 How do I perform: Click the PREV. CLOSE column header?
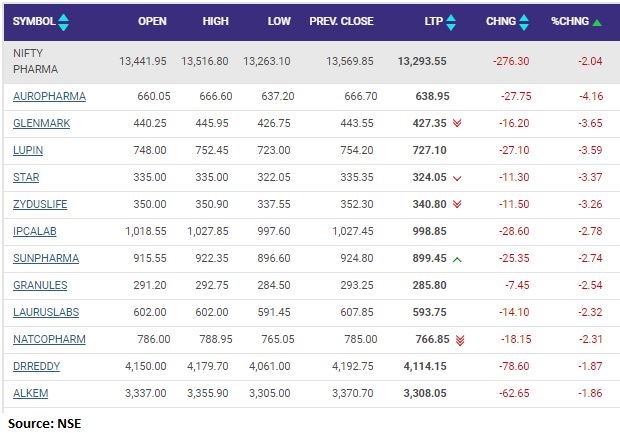pos(344,22)
